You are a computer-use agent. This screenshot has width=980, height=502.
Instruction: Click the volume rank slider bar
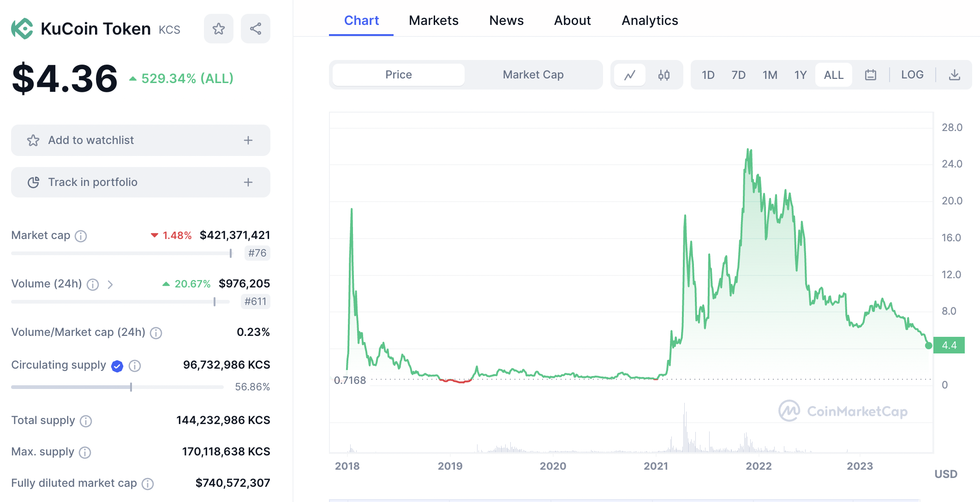tap(120, 302)
